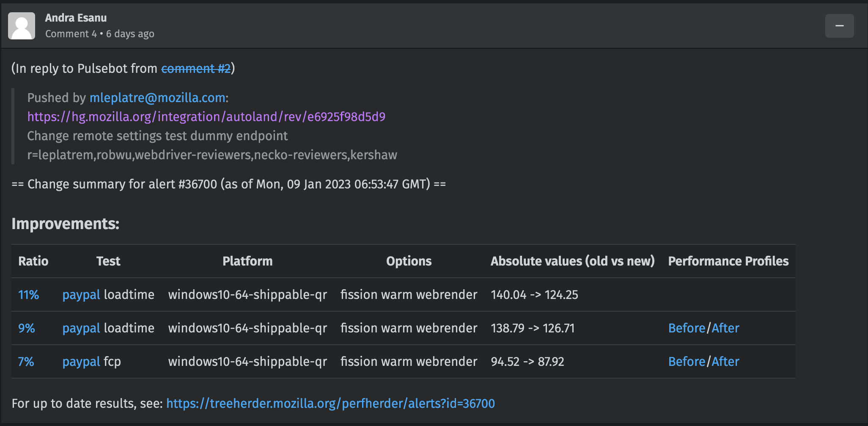The width and height of the screenshot is (868, 426).
Task: Click the Comment 4 permalink text
Action: pyautogui.click(x=71, y=34)
